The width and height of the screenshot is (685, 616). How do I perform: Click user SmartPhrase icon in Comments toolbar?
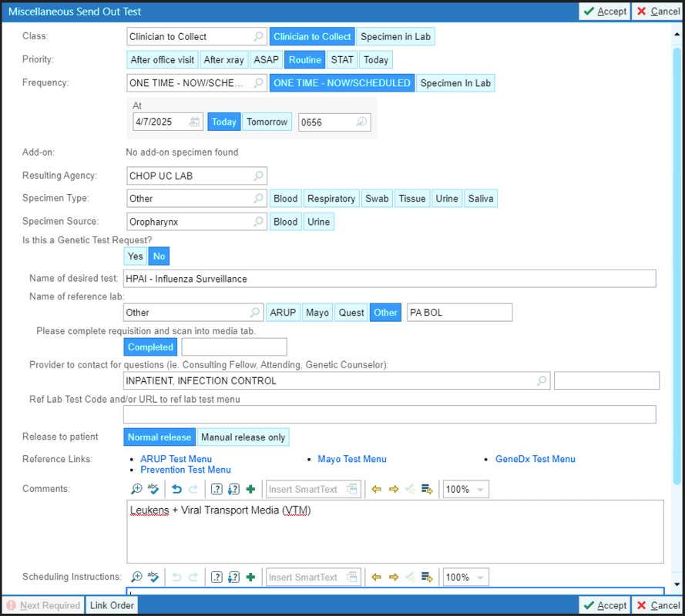[x=233, y=489]
